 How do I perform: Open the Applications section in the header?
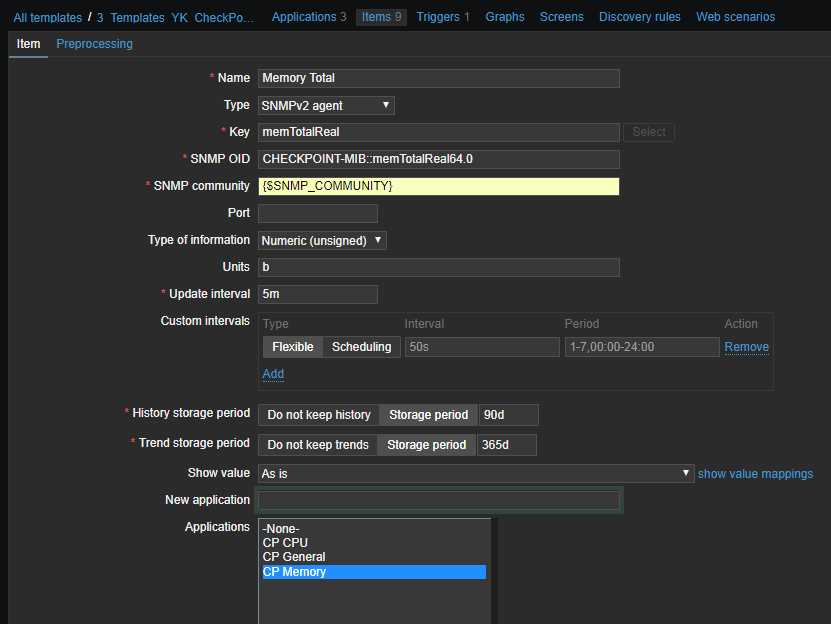pos(304,17)
